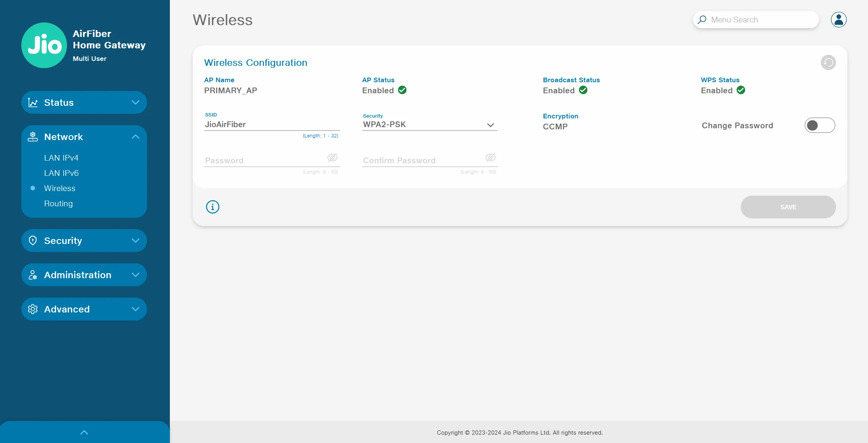Click the Security shield icon

[33, 241]
